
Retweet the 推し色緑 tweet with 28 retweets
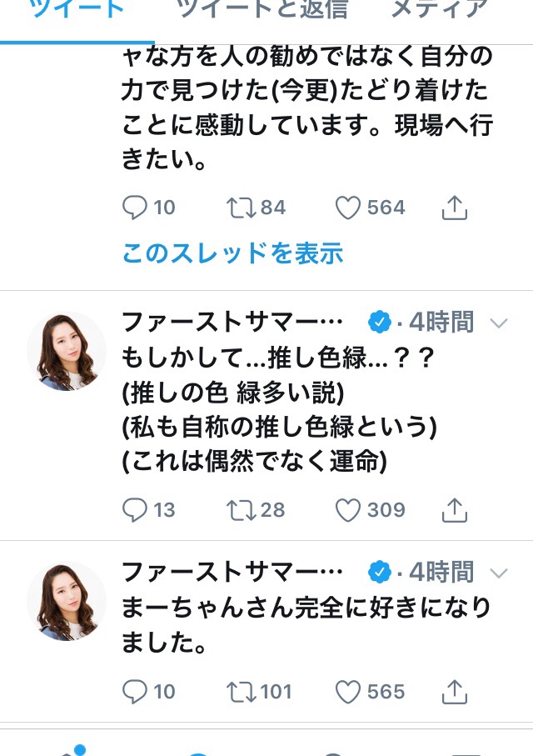click(x=242, y=510)
